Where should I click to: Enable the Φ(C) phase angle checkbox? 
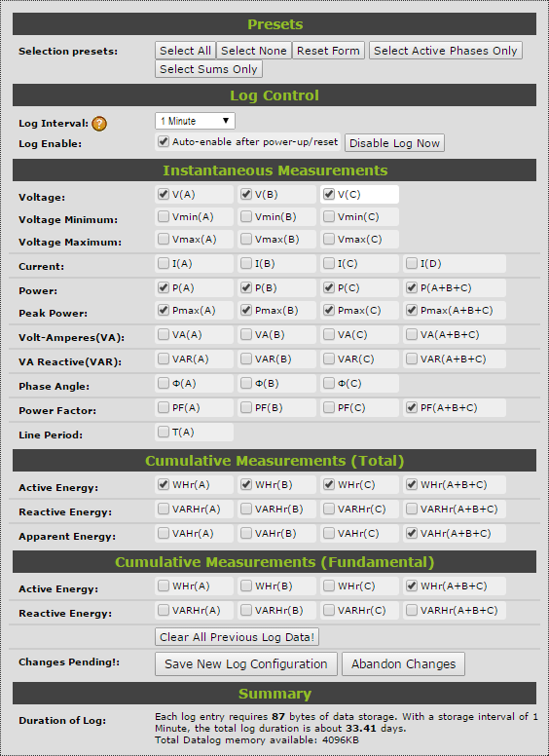click(x=329, y=383)
